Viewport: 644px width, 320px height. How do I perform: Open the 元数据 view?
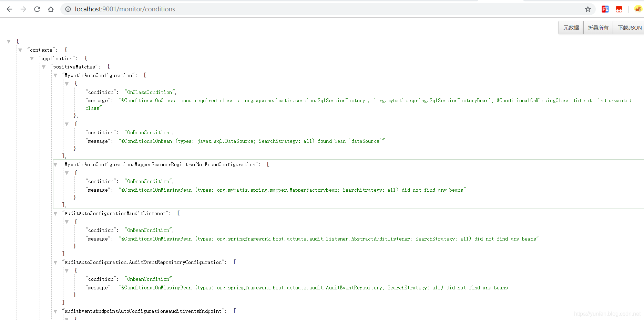(571, 28)
